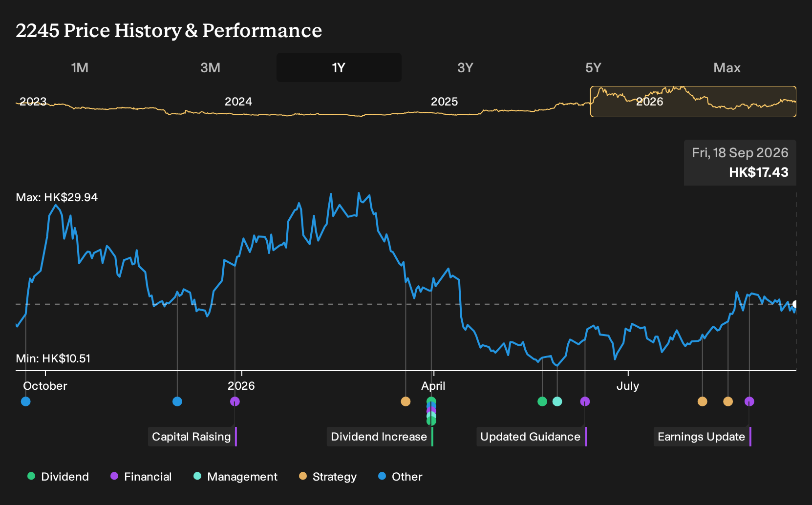
Task: Click the orange event dot left of April
Action: (406, 401)
